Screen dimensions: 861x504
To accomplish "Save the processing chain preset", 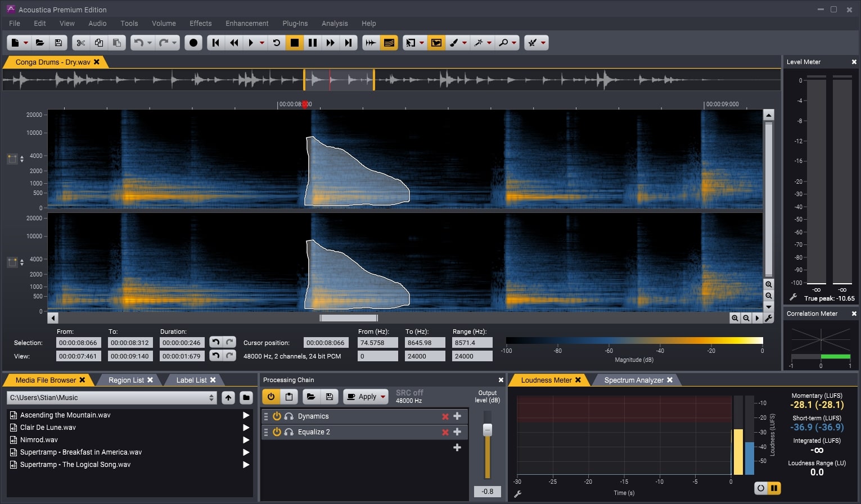I will point(329,396).
